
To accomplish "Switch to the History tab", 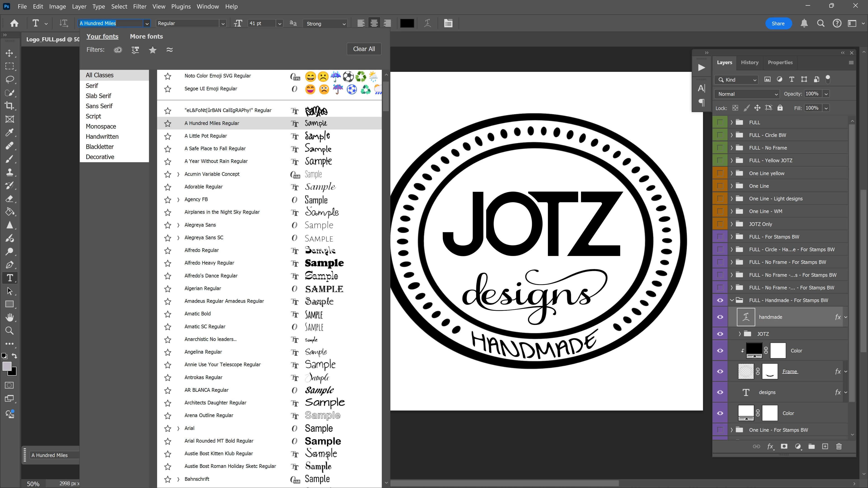I will point(749,62).
